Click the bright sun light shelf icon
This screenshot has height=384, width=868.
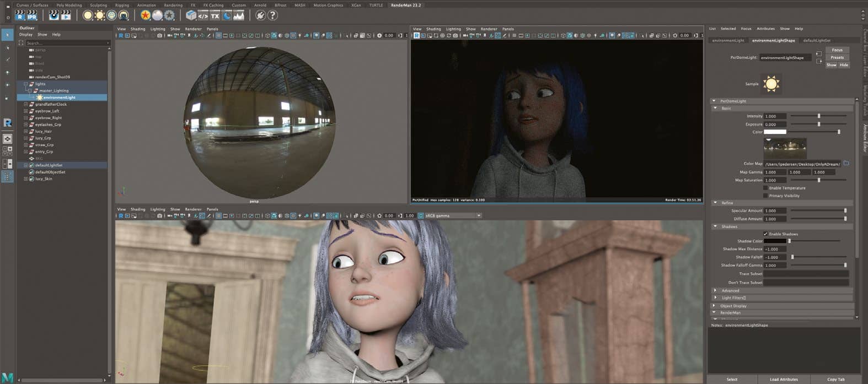(x=100, y=15)
